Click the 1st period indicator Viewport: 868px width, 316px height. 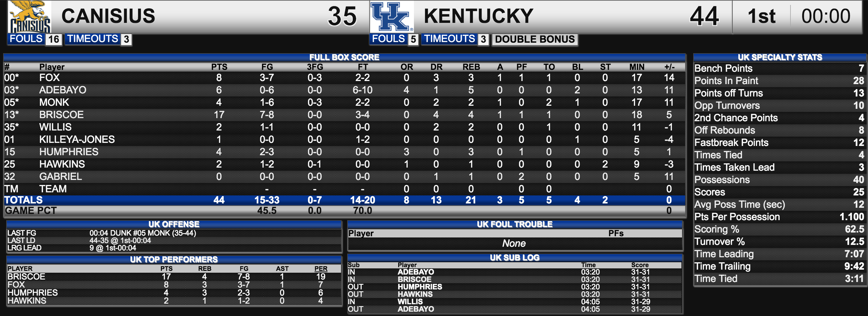761,16
